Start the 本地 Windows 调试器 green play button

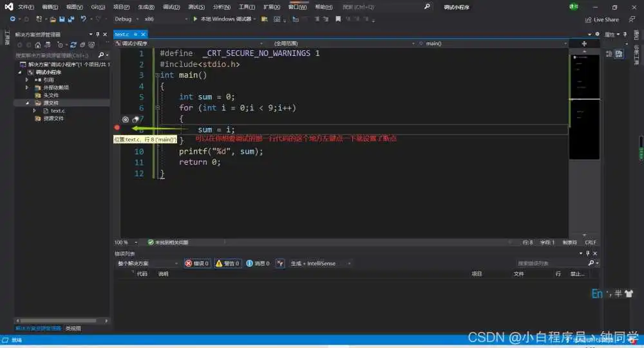coord(195,19)
